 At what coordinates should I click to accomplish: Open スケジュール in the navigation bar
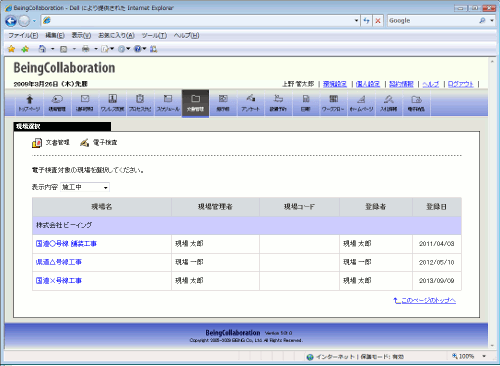click(x=168, y=103)
